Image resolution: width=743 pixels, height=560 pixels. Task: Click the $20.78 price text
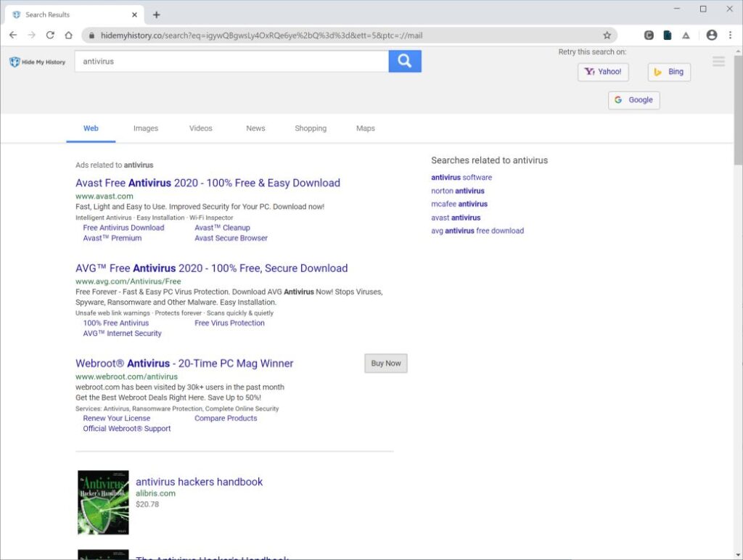click(x=147, y=505)
